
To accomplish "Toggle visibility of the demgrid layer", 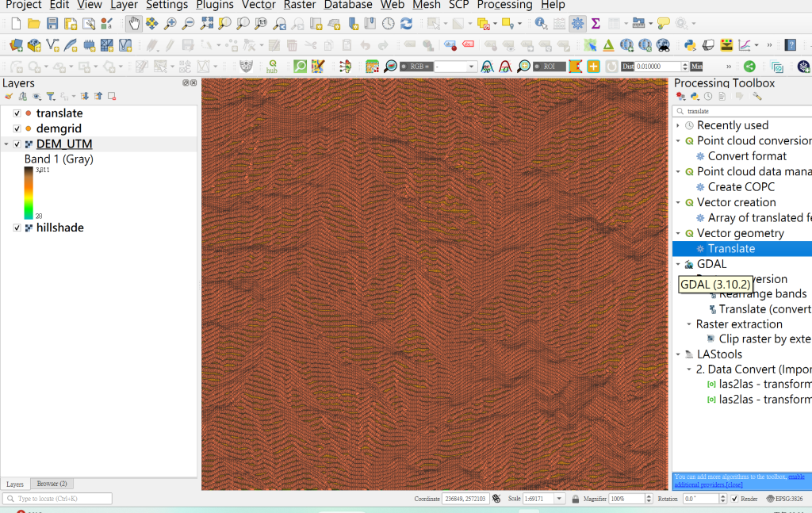I will (17, 128).
